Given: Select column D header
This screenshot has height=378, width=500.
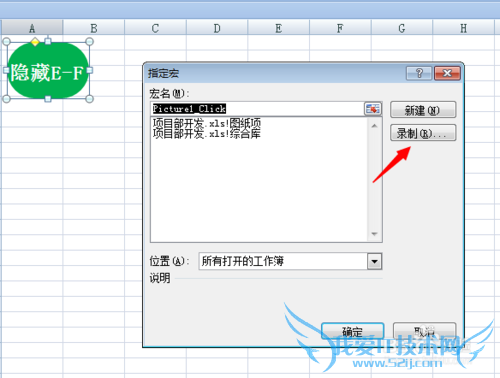Looking at the screenshot, I should [217, 28].
